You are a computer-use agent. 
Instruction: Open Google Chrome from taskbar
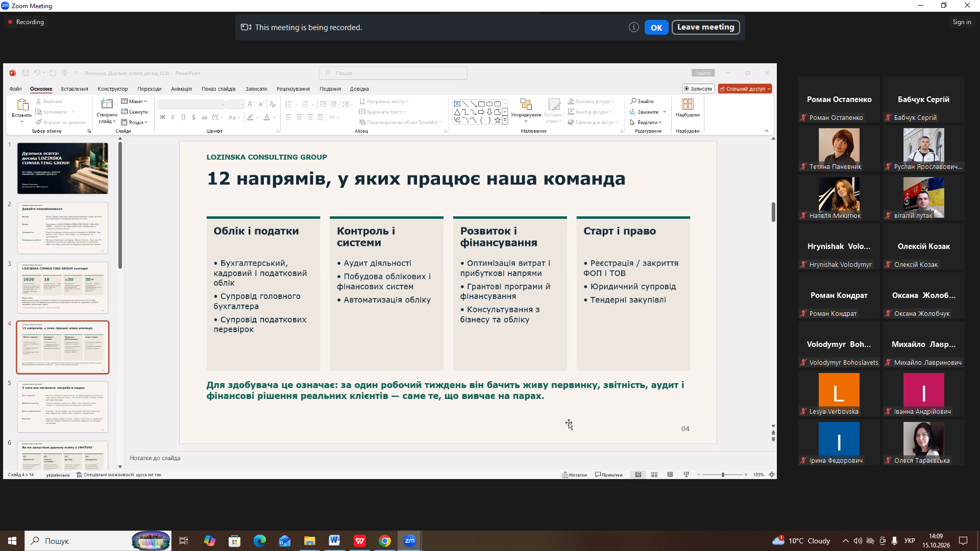click(x=385, y=541)
